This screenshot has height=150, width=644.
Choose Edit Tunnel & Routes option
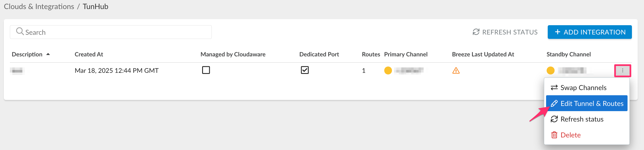point(592,103)
